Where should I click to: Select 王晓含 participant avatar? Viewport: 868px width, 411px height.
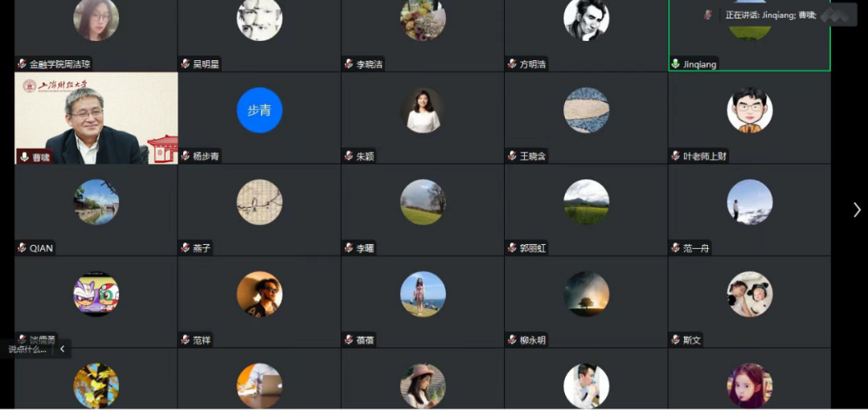586,110
